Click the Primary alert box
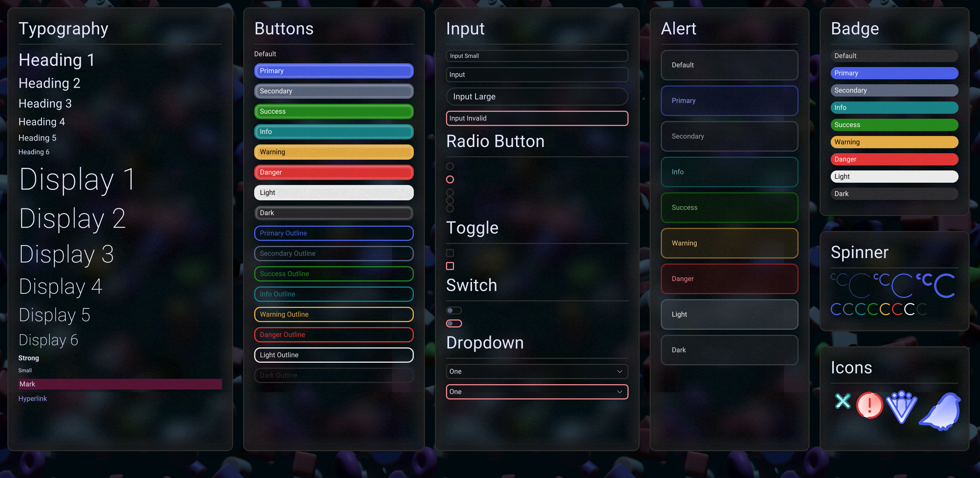This screenshot has width=980, height=478. tap(729, 101)
